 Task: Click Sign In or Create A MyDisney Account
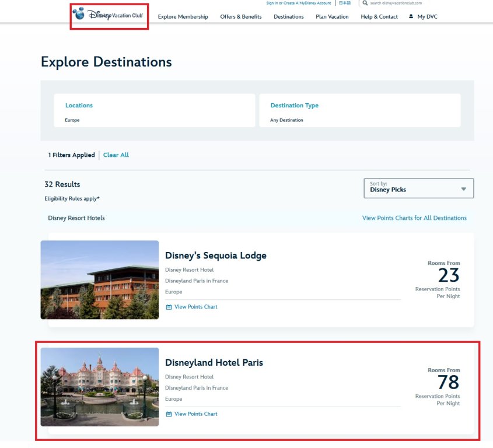pos(298,3)
